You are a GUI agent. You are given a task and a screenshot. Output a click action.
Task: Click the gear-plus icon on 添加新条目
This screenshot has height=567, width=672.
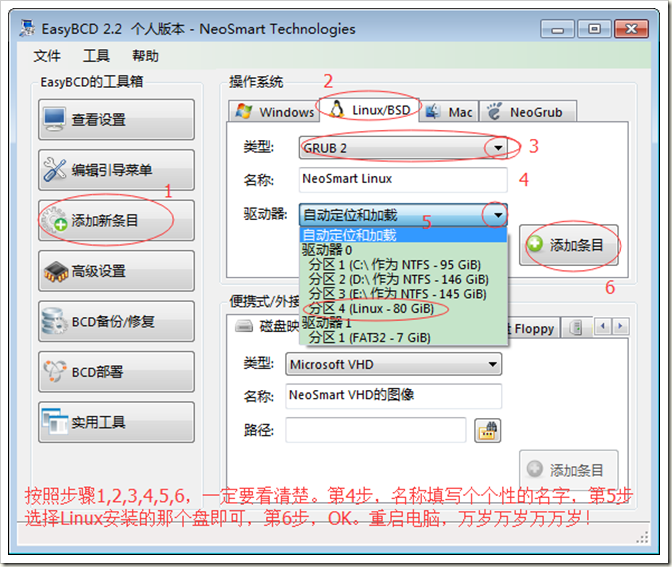[x=55, y=220]
